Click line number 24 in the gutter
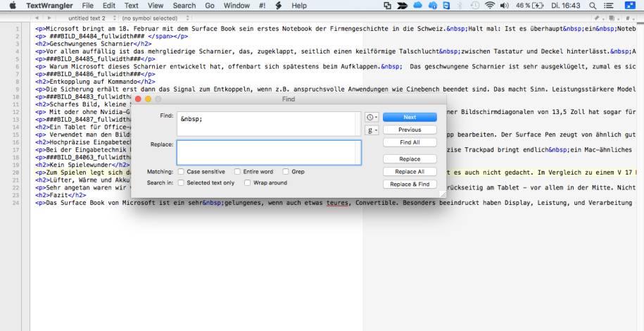Image resolution: width=644 pixels, height=331 pixels. click(16, 203)
